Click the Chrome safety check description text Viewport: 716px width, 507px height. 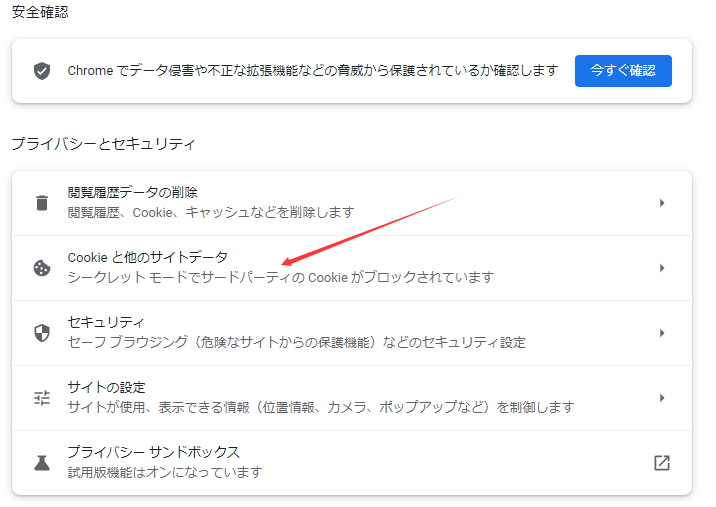pyautogui.click(x=311, y=71)
